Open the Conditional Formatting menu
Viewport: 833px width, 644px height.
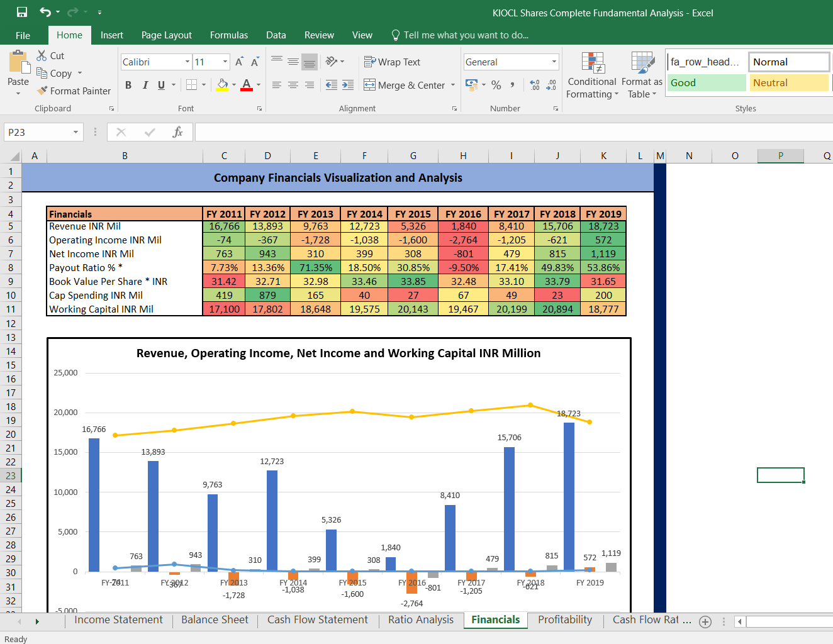click(592, 75)
